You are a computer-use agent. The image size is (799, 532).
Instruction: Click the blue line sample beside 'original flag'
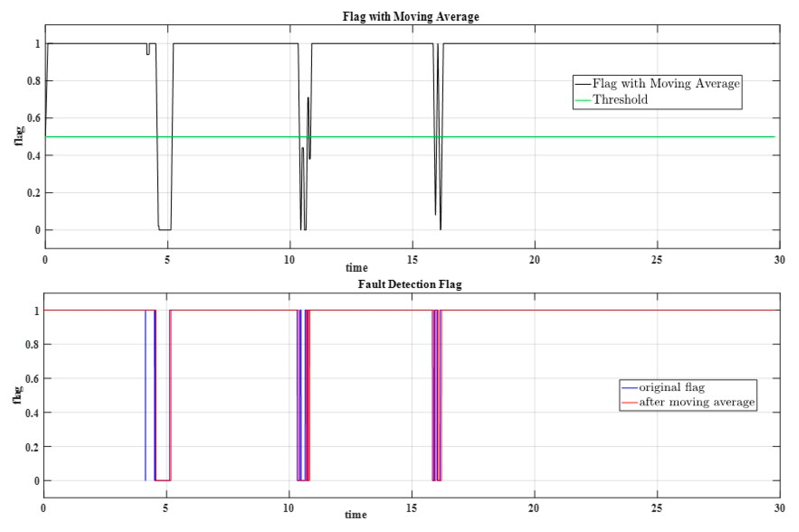pos(629,387)
